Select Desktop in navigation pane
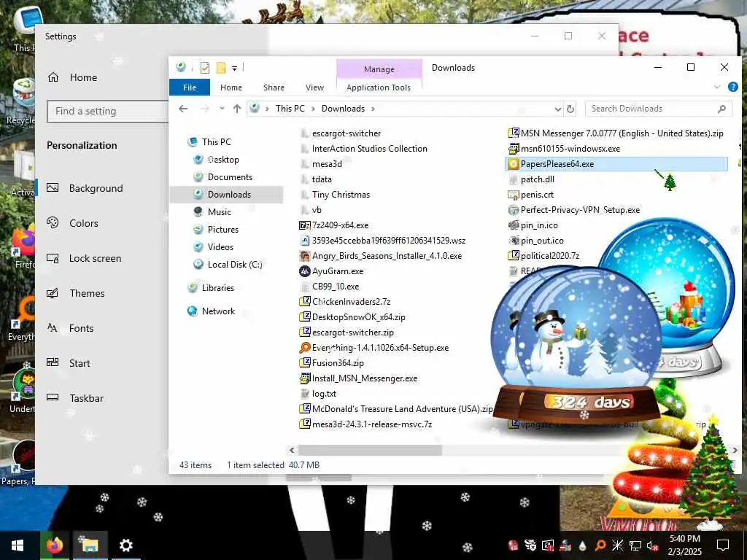The height and width of the screenshot is (560, 747). pyautogui.click(x=223, y=160)
